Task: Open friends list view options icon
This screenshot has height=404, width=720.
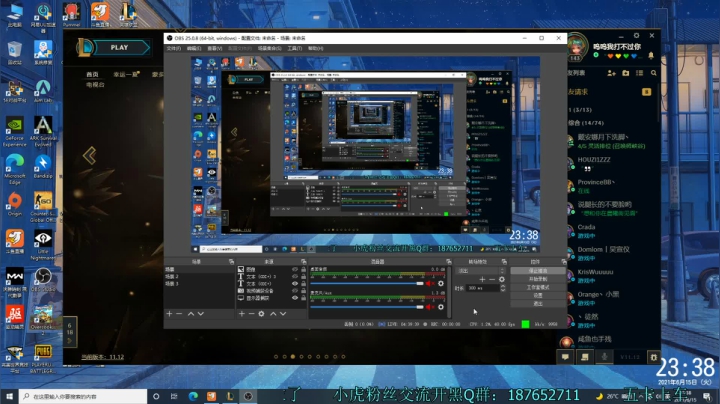Action: tap(640, 73)
